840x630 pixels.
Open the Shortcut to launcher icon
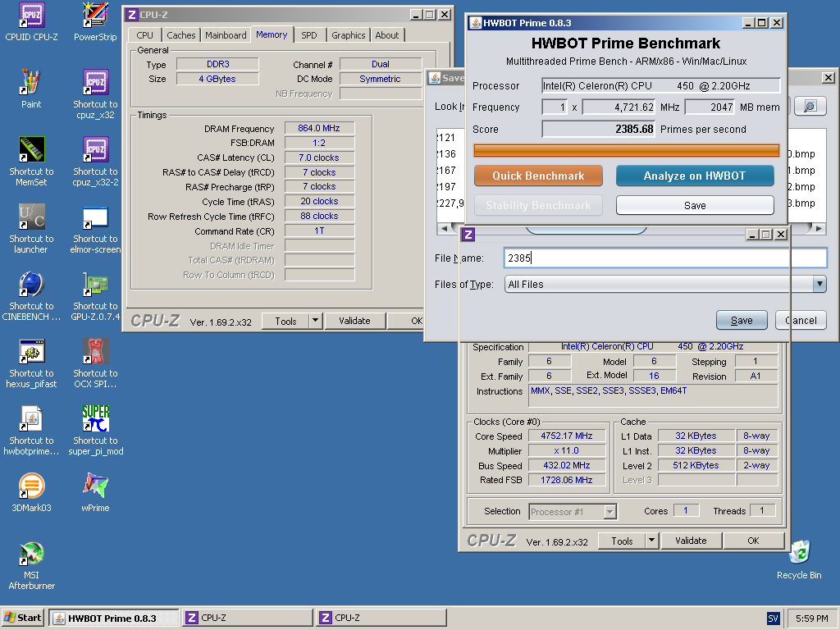(31, 228)
